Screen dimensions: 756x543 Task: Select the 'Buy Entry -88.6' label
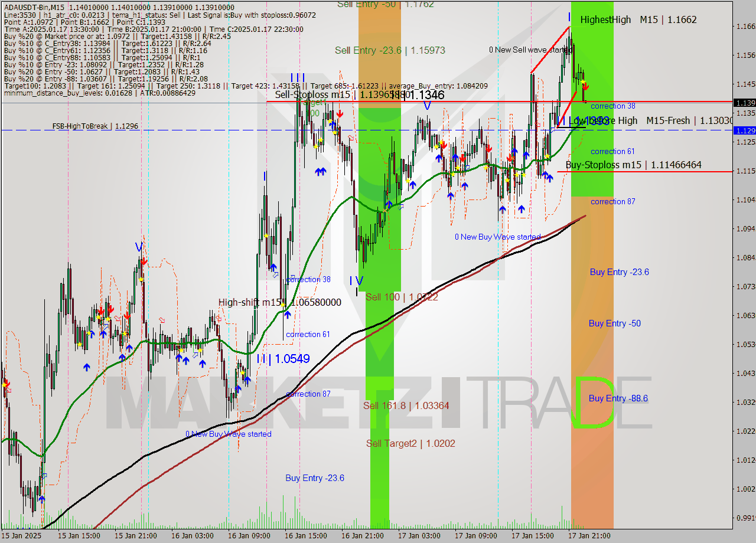[x=618, y=398]
